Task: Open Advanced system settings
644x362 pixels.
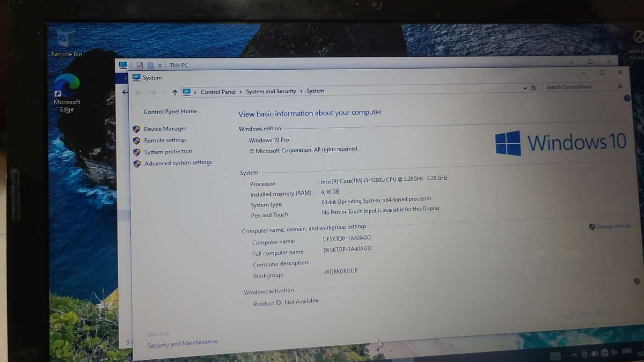Action: 178,163
